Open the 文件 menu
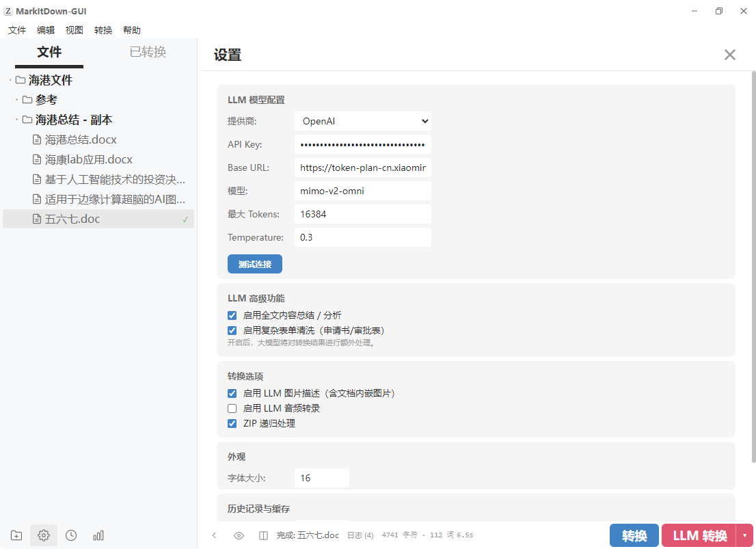756x549 pixels. [x=17, y=30]
